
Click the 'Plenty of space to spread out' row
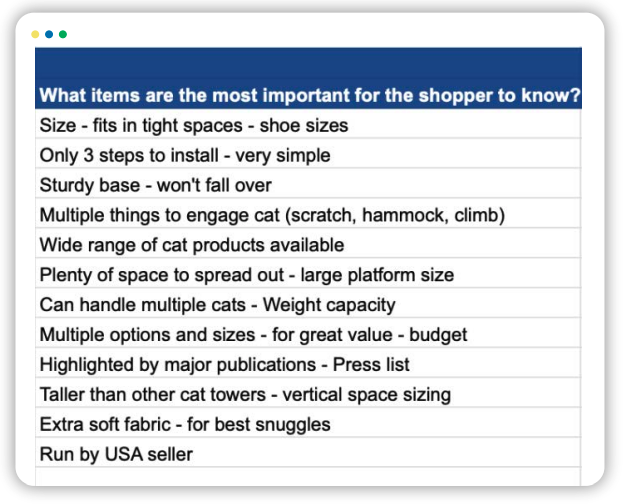coord(308,273)
